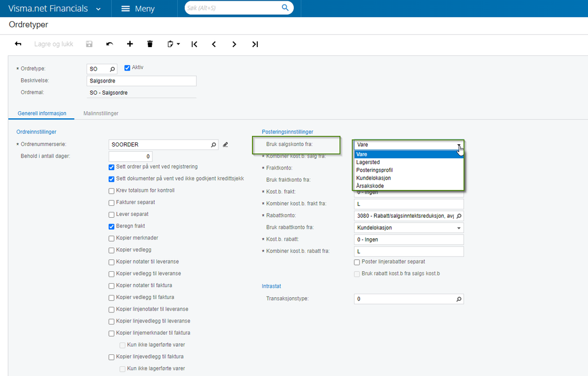Click the delete trash can icon
Viewport: 588px width, 376px height.
(x=150, y=44)
